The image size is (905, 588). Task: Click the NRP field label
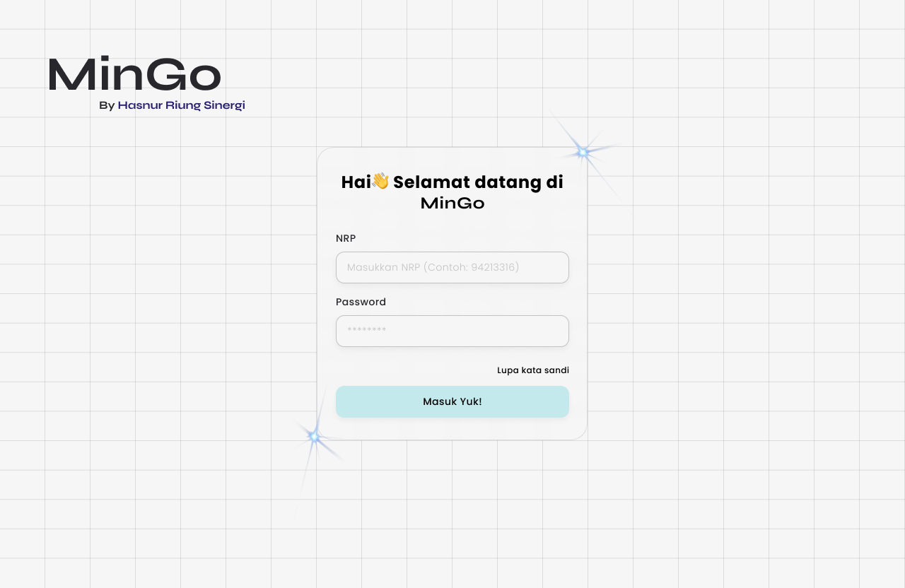pyautogui.click(x=346, y=238)
